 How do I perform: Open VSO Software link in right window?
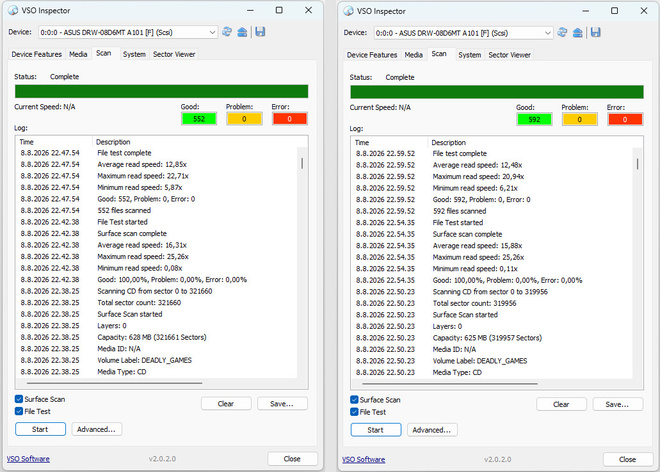coord(364,459)
